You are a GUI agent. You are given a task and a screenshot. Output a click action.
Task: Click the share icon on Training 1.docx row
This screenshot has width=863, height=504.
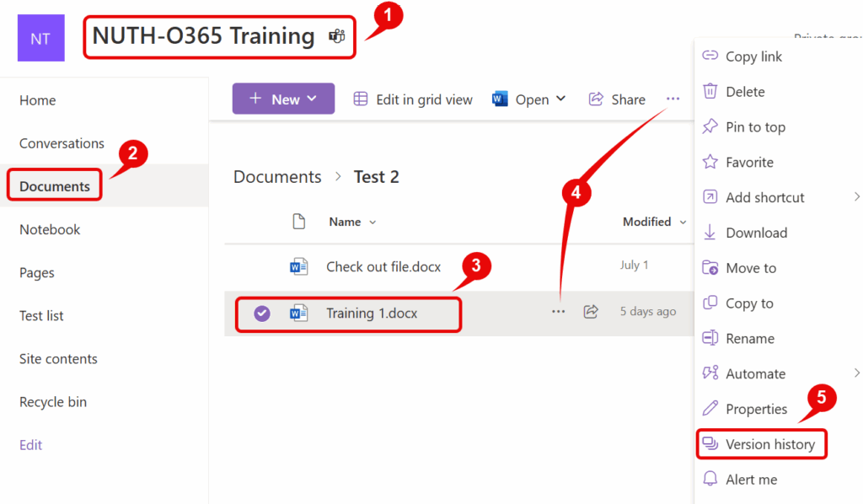pos(591,312)
